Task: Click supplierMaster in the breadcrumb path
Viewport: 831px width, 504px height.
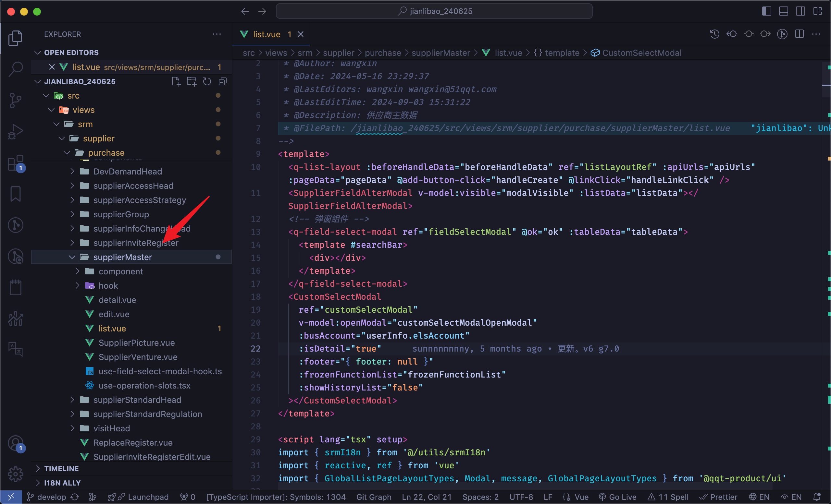Action: pyautogui.click(x=440, y=53)
